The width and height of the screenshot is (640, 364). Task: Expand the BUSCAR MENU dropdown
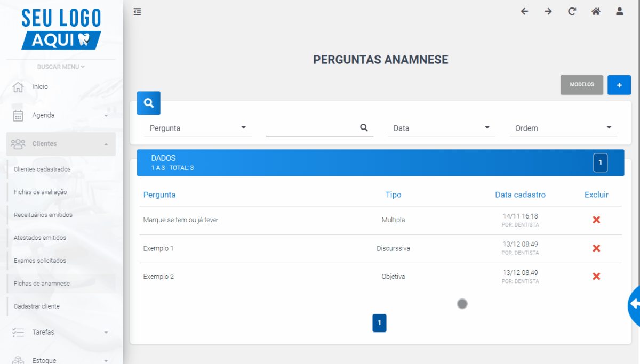(61, 67)
